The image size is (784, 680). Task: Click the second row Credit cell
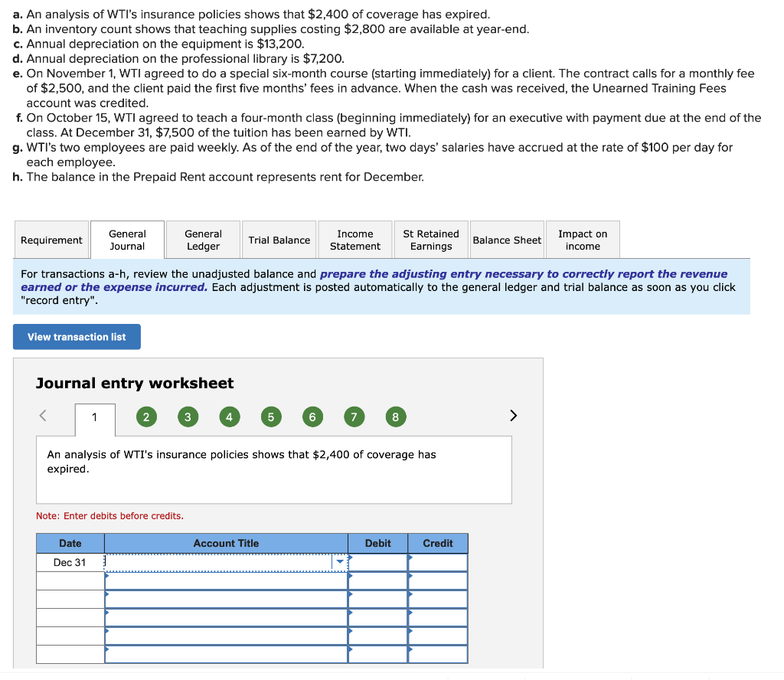click(x=438, y=581)
